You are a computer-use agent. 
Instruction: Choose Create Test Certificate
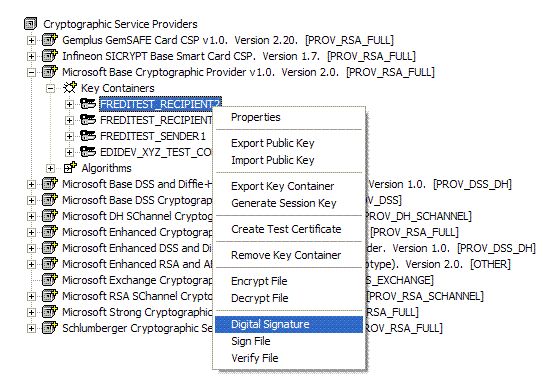point(286,229)
